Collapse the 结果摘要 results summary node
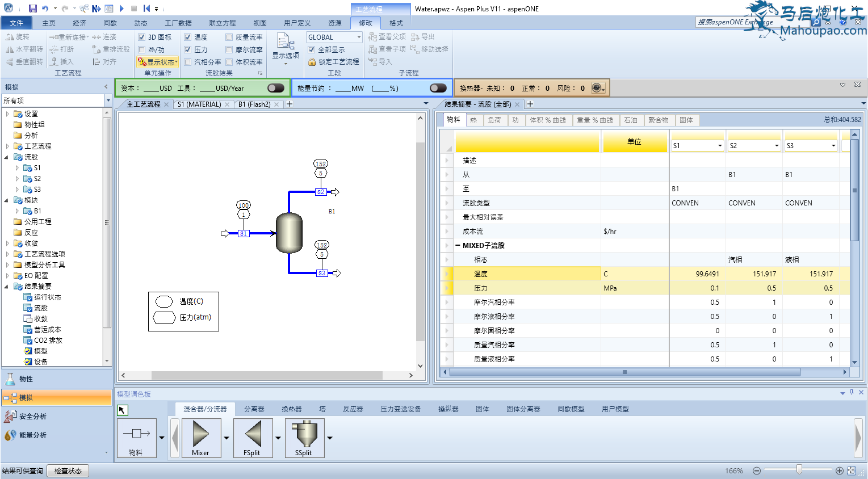 pyautogui.click(x=7, y=287)
